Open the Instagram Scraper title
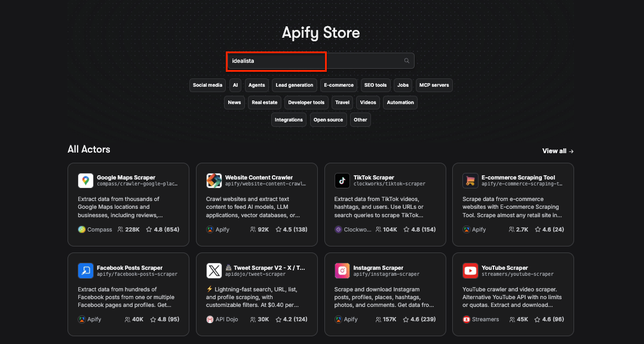644x344 pixels. [378, 267]
